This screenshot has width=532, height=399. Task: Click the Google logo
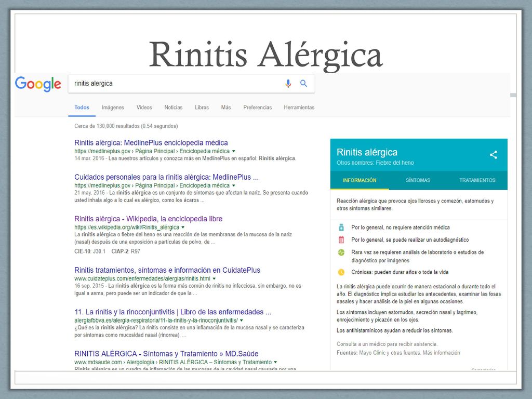coord(38,84)
